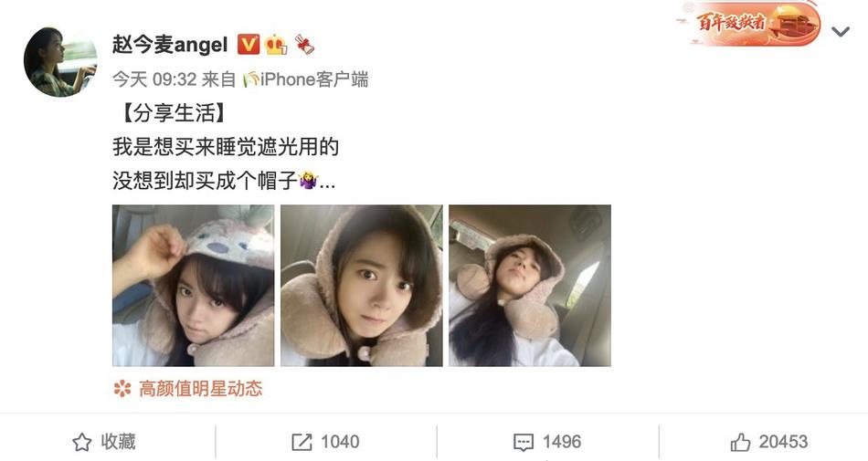Click the 收藏 label
Viewport: 868px width, 461px height.
pos(119,442)
